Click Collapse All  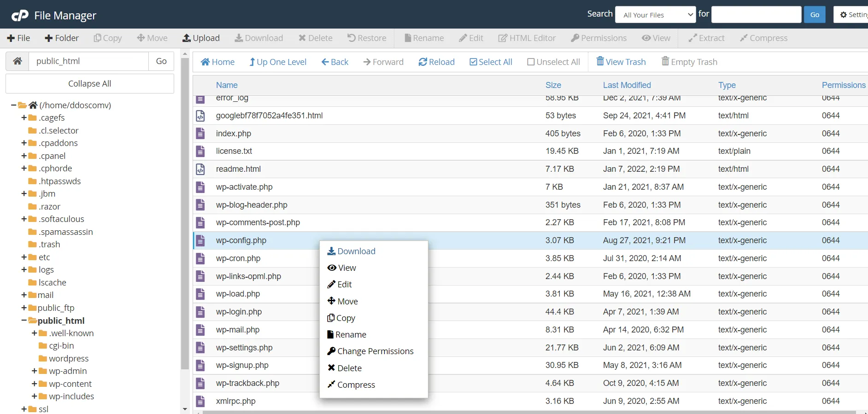(90, 83)
